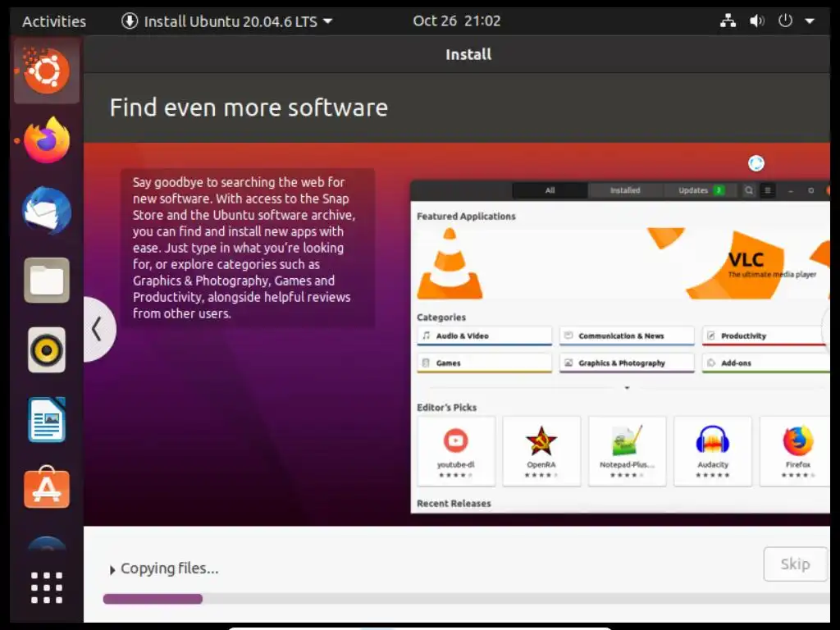Expand the categories list arrow
This screenshot has height=630, width=840.
[x=627, y=388]
